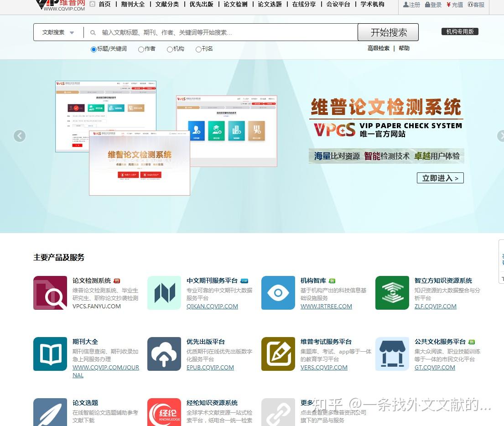This screenshot has width=504, height=426.
Task: Click 中文期刊服务平台 product title
Action: coord(212,281)
